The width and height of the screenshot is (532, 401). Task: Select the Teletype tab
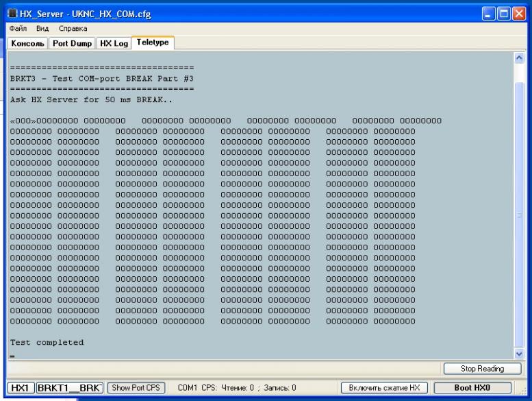(x=153, y=43)
